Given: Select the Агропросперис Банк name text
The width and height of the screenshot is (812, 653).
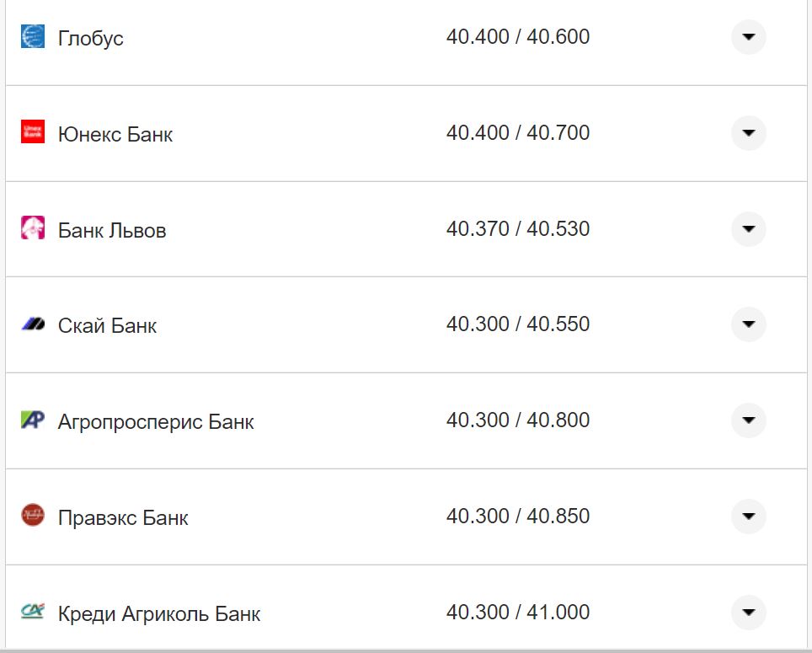Looking at the screenshot, I should (156, 422).
